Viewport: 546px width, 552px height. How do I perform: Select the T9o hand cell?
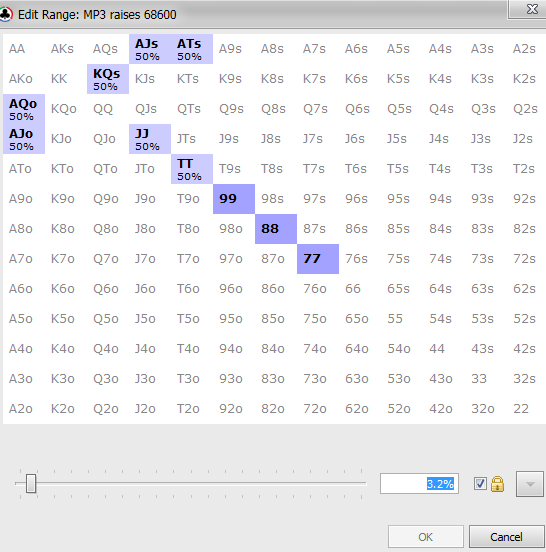[x=192, y=199]
